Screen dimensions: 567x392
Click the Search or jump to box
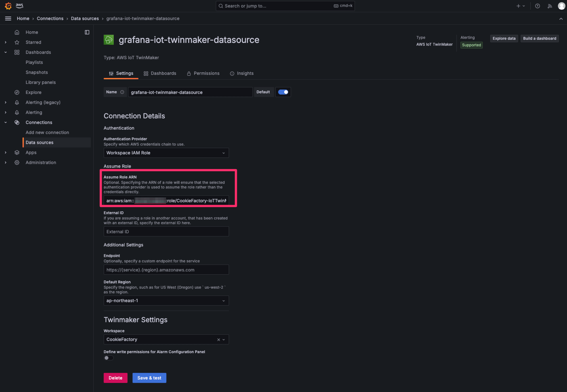tap(285, 6)
